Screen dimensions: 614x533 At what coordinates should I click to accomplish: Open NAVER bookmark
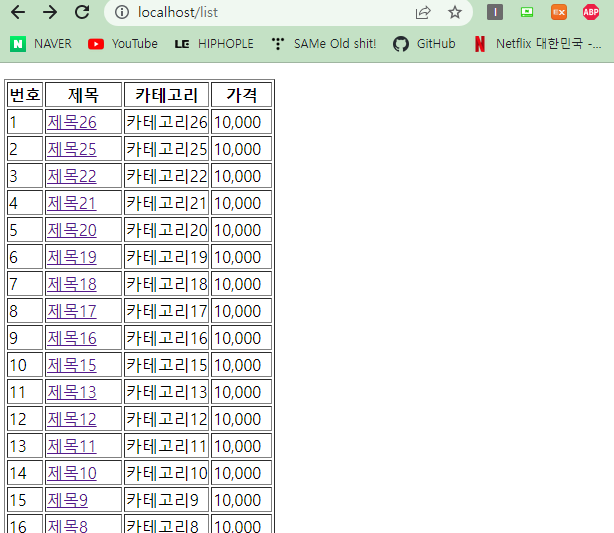pyautogui.click(x=41, y=43)
